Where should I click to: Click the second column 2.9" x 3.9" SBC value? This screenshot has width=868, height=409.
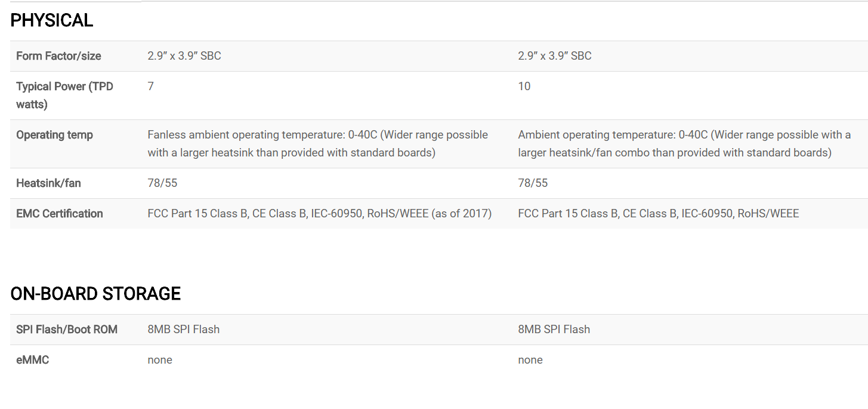click(x=555, y=56)
